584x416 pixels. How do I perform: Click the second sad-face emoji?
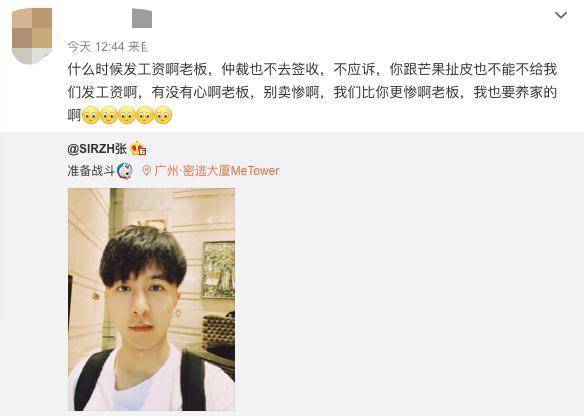(x=109, y=115)
